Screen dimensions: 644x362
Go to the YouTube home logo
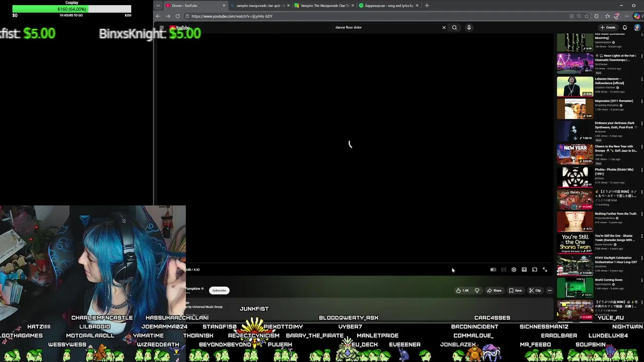180,28
